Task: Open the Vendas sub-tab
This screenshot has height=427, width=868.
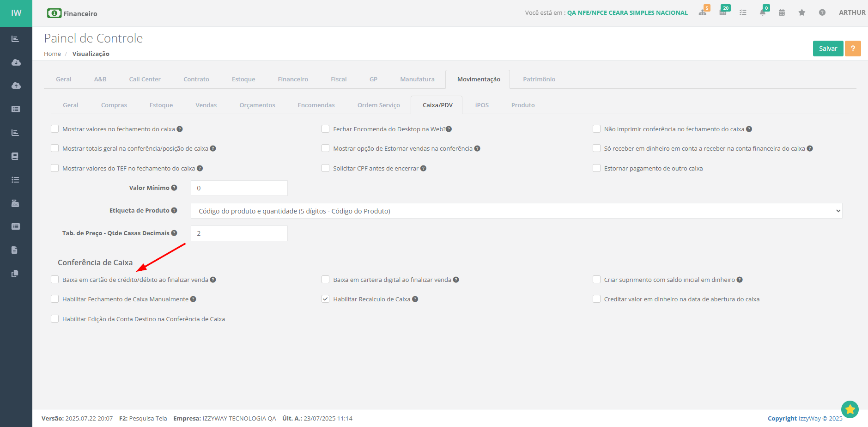Action: click(x=206, y=105)
